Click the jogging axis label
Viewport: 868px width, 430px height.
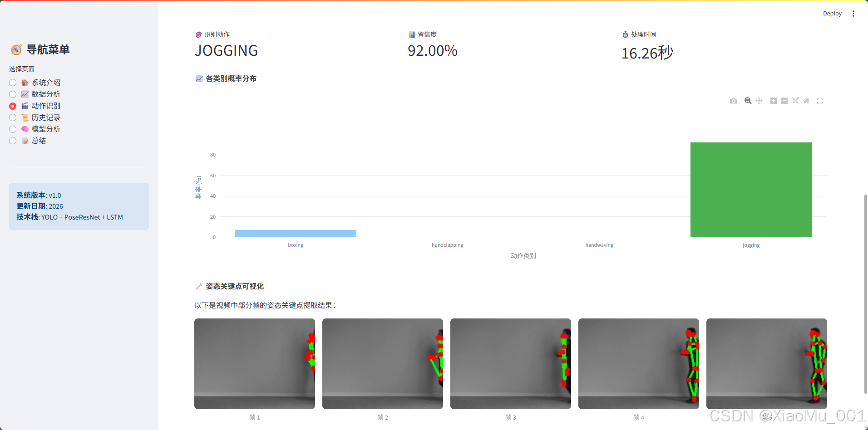point(751,245)
